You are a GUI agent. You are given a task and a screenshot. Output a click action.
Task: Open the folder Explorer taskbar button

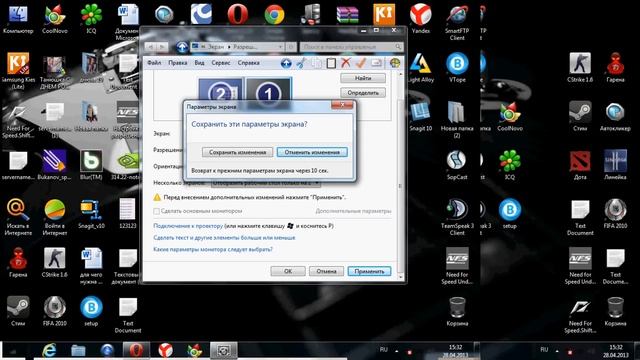(x=78, y=350)
